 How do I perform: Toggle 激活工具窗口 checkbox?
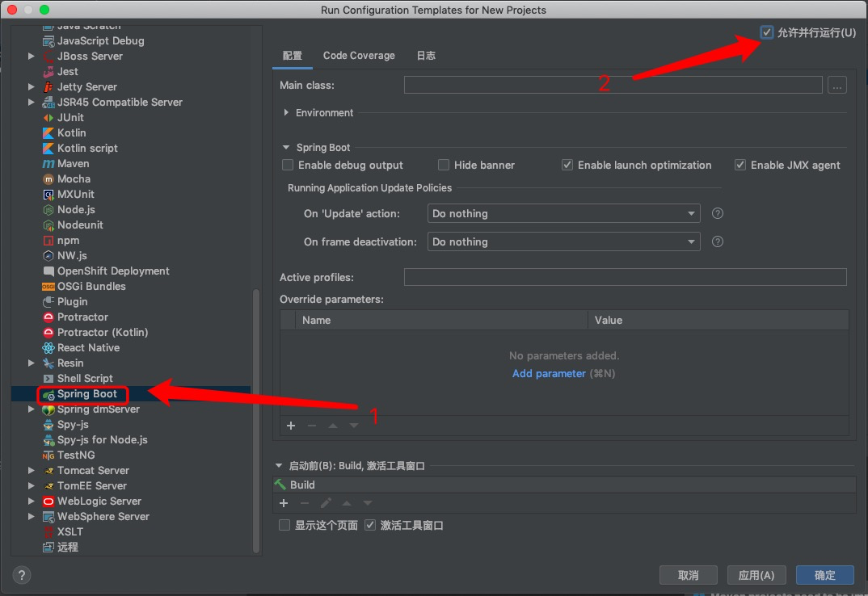click(x=370, y=525)
